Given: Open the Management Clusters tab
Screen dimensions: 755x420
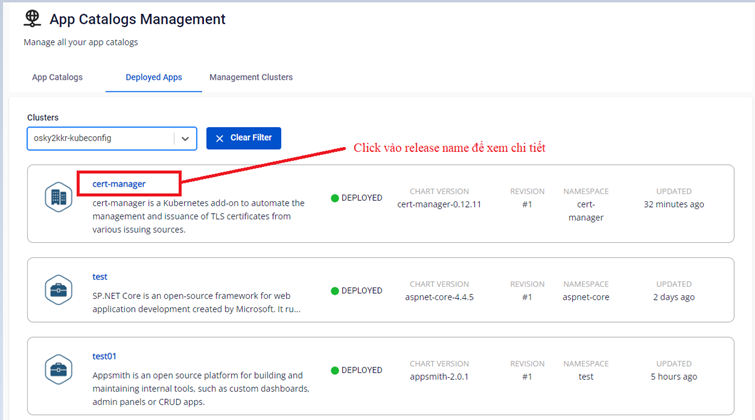Looking at the screenshot, I should coord(251,77).
